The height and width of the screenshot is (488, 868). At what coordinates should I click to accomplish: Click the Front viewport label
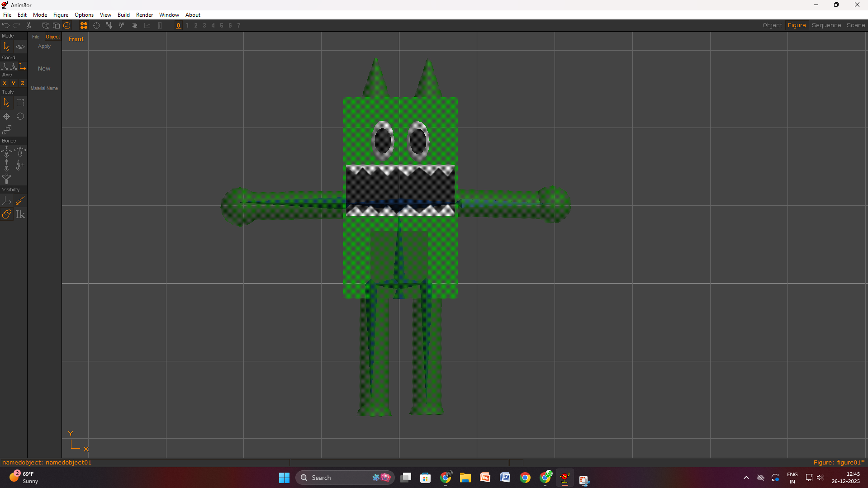[76, 39]
